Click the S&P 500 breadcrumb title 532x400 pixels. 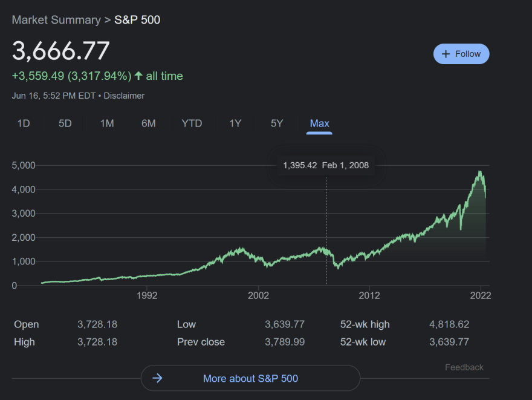[137, 20]
